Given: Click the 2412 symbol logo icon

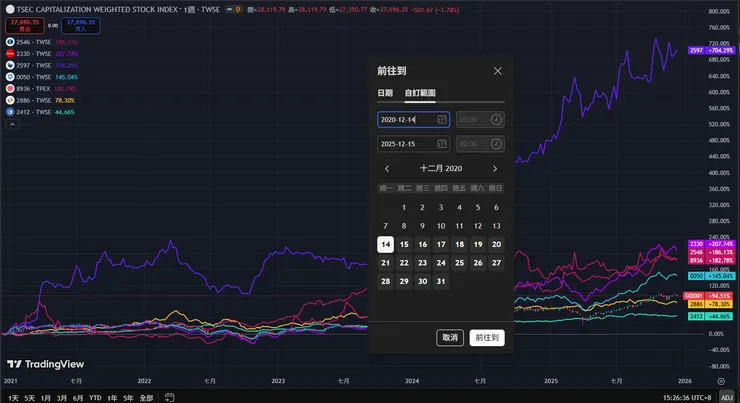Looking at the screenshot, I should tap(10, 112).
